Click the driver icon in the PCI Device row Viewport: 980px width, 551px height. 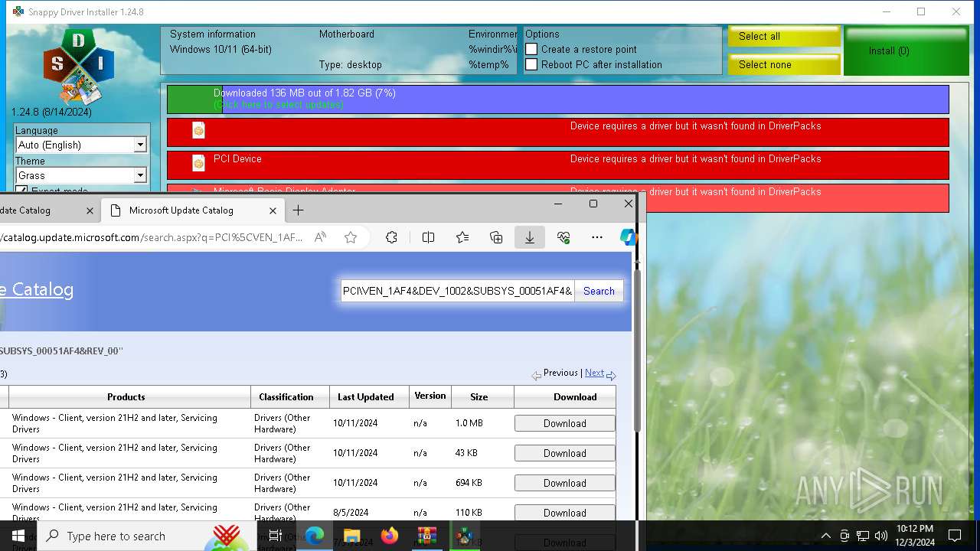pos(198,163)
